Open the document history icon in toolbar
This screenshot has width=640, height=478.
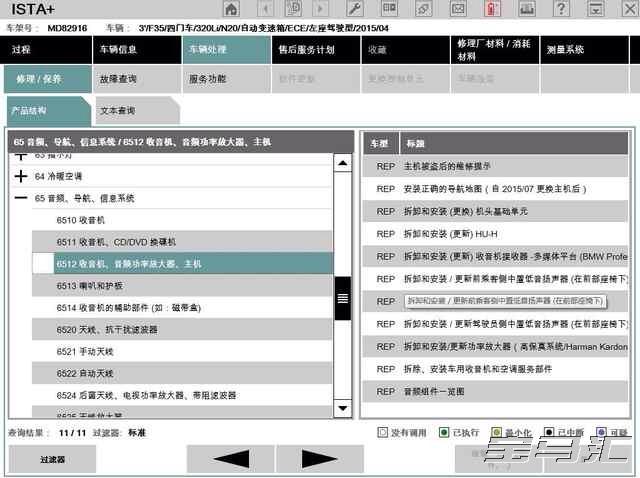coord(293,9)
